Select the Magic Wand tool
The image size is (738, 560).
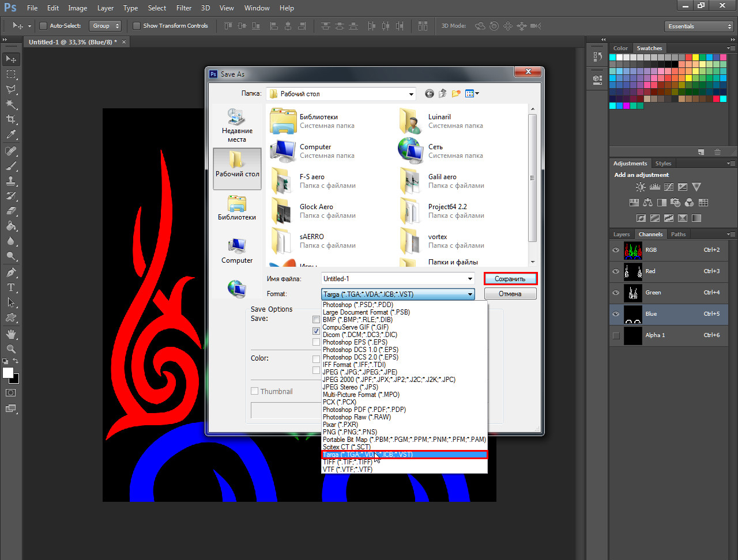point(11,104)
